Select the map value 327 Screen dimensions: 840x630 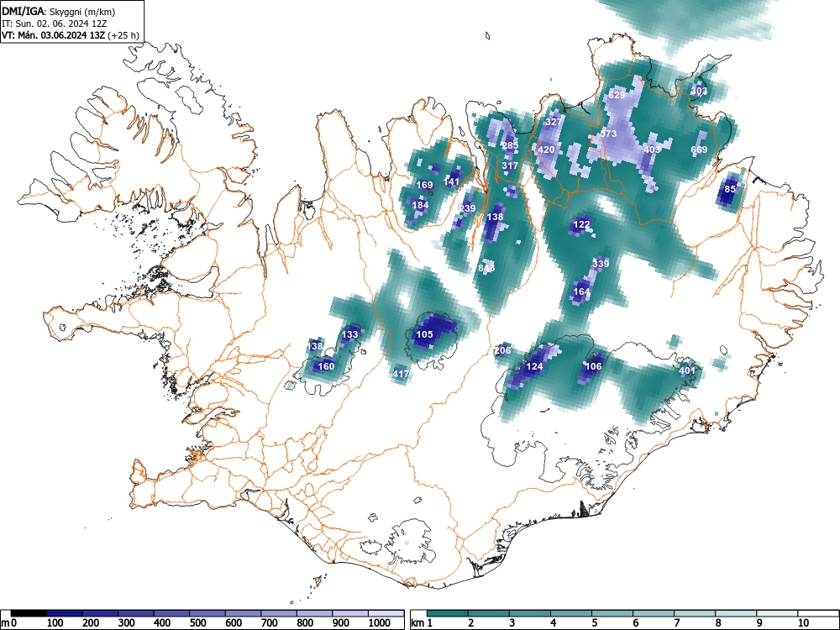pyautogui.click(x=554, y=122)
